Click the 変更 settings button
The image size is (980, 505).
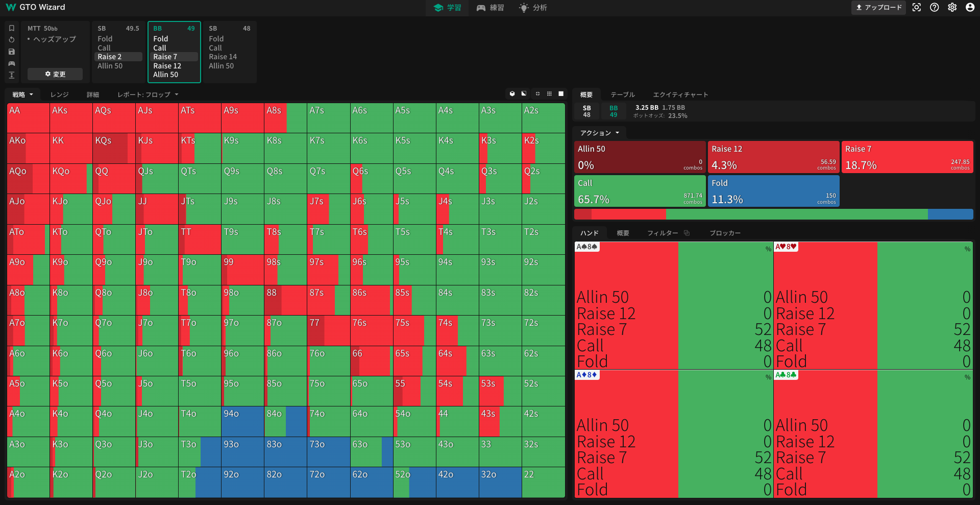55,74
